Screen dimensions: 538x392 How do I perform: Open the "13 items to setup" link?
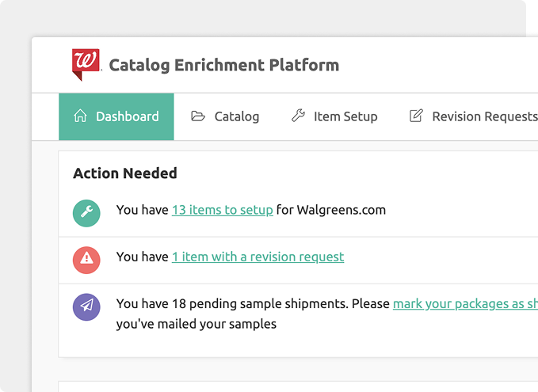(x=223, y=210)
